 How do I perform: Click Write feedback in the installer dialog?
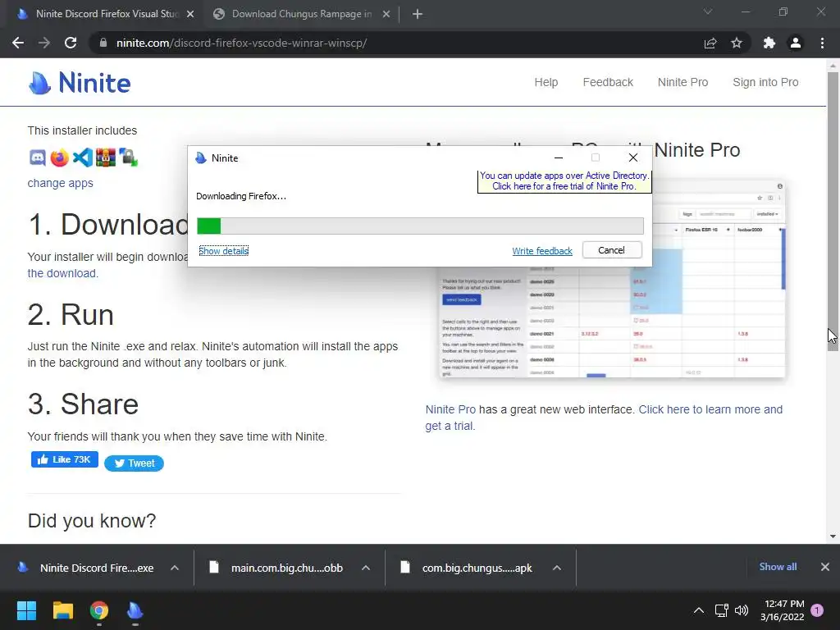[542, 251]
